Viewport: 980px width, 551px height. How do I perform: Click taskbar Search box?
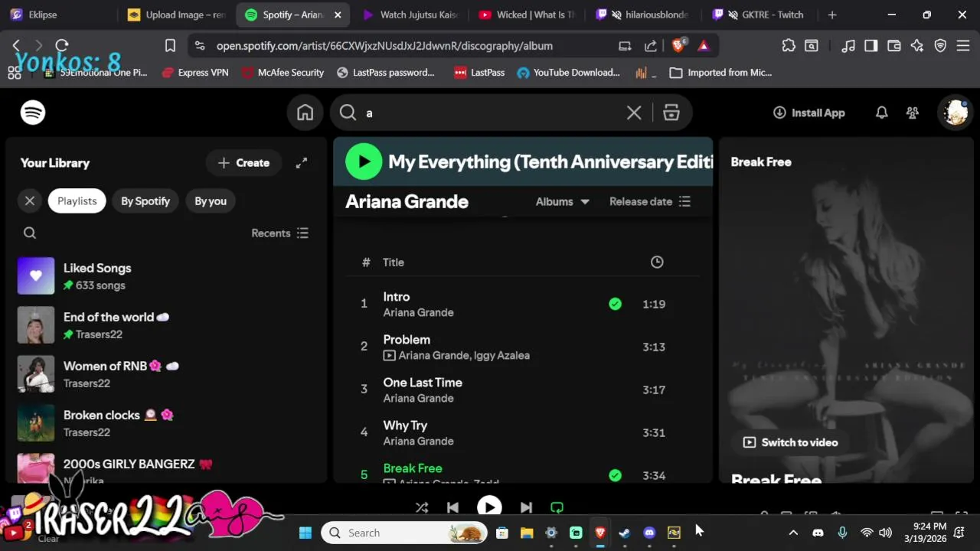404,533
